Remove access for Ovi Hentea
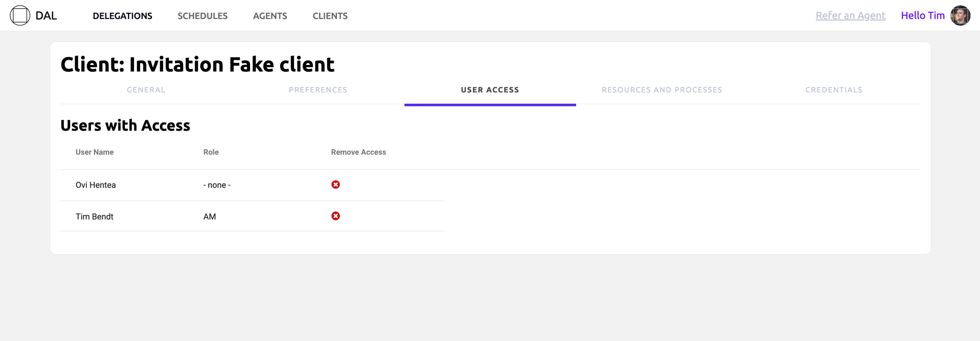This screenshot has height=341, width=980. [335, 185]
